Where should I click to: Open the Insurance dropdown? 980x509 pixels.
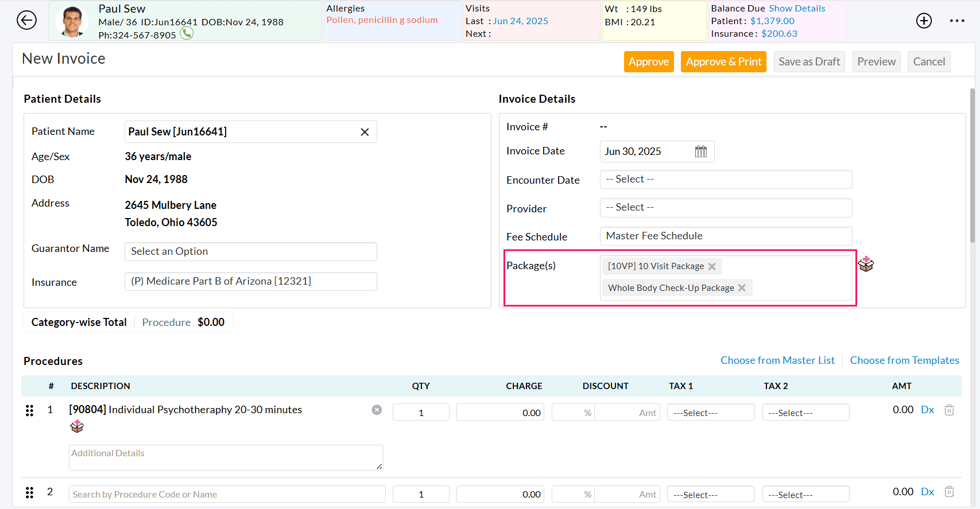251,281
